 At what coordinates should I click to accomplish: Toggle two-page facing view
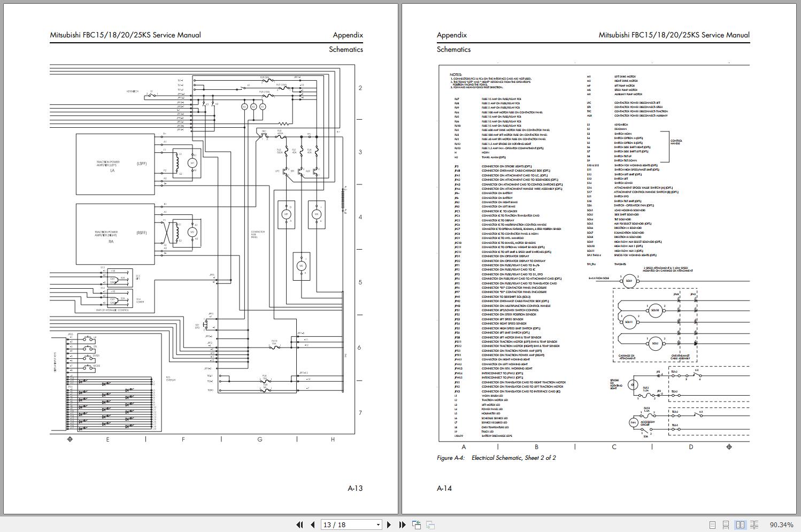point(740,525)
